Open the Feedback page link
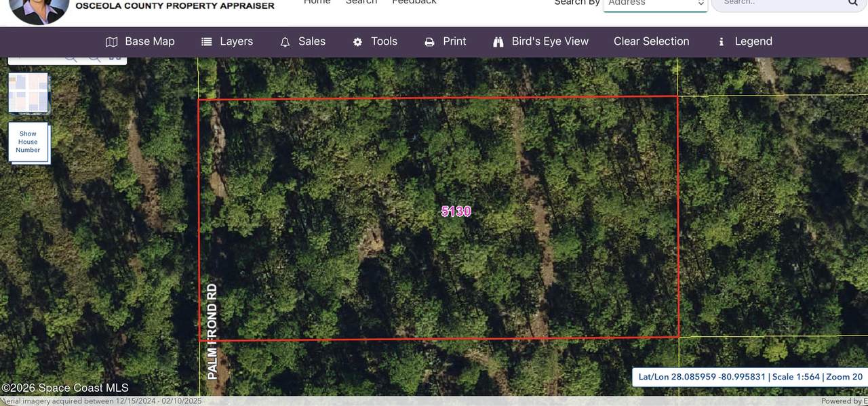Viewport: 868px width, 406px height. click(x=414, y=2)
